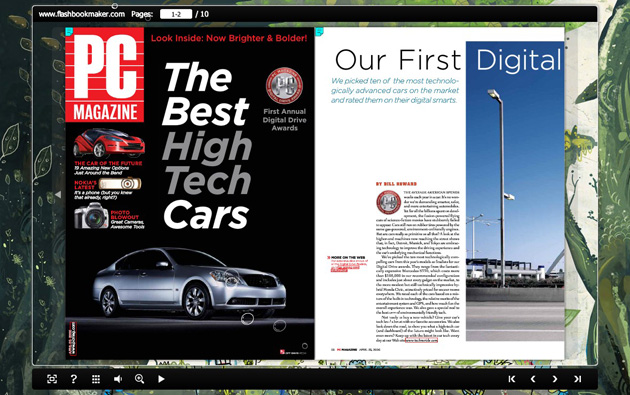The width and height of the screenshot is (630, 395).
Task: Click the street lamp photo
Action: tap(515, 191)
